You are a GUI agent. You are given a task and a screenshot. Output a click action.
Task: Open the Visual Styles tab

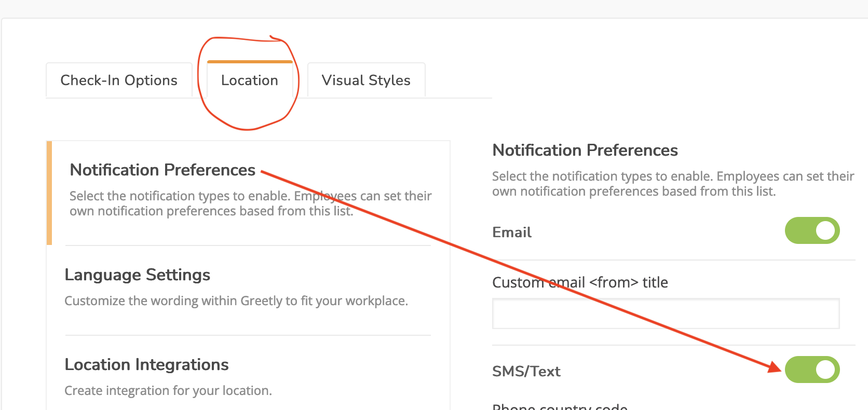tap(366, 80)
